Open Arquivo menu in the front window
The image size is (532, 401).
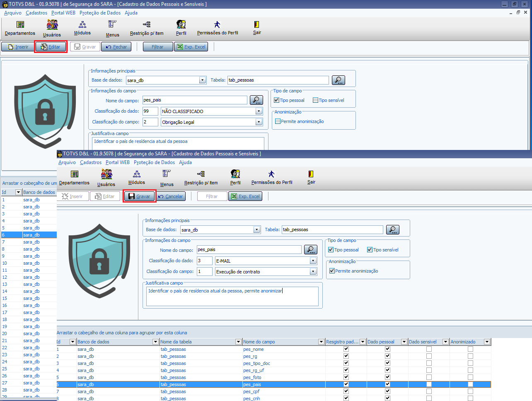tap(67, 162)
